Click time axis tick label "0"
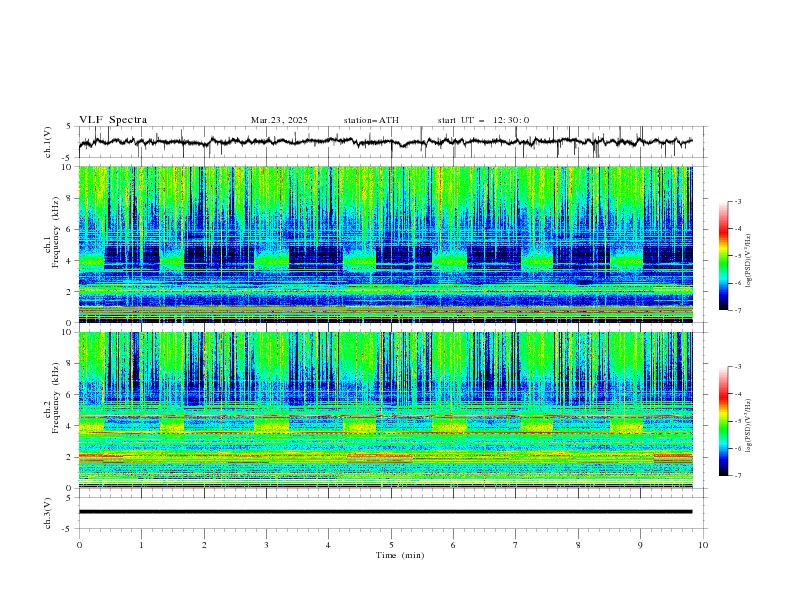792x612 pixels. [x=79, y=545]
